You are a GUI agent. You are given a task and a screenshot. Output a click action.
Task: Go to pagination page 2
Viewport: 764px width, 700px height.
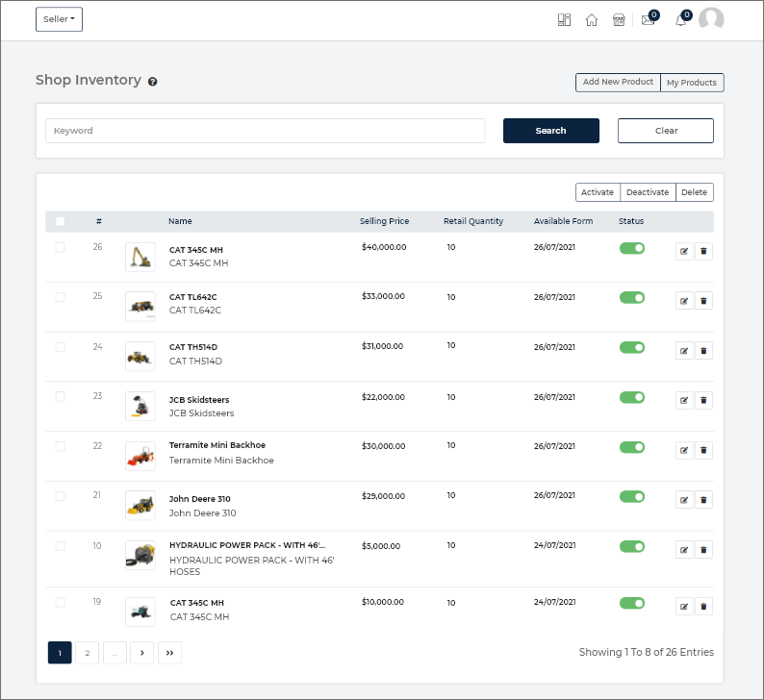tap(87, 653)
